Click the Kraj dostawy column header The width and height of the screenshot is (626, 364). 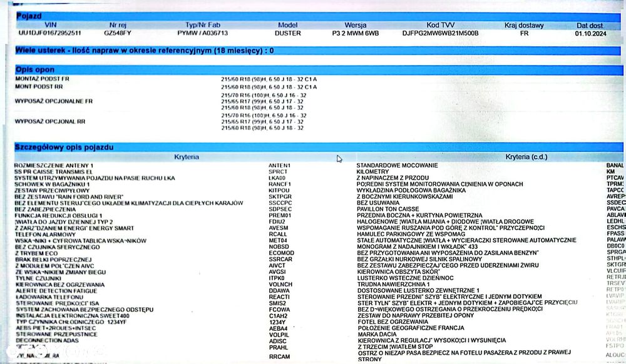524,26
